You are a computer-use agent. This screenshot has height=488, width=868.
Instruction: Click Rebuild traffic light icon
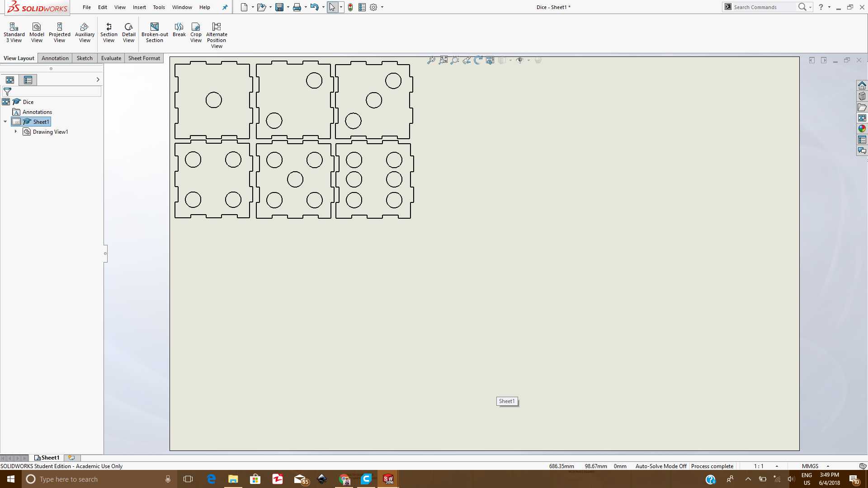pyautogui.click(x=350, y=7)
